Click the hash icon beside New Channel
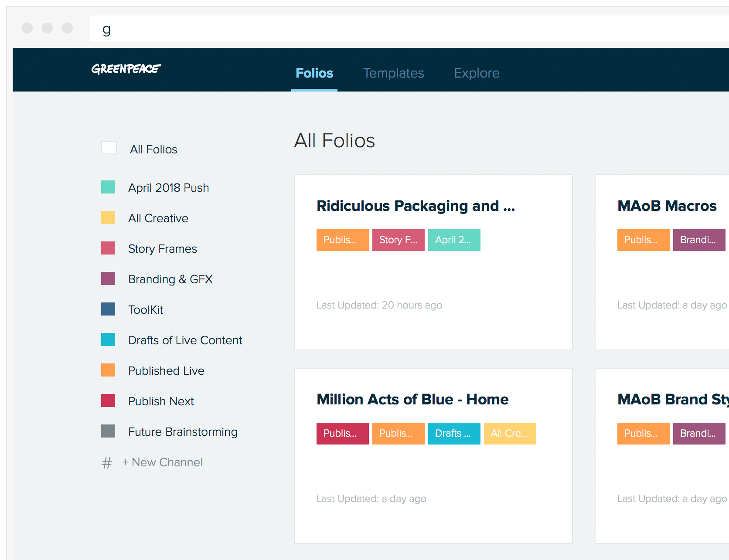 pos(107,462)
